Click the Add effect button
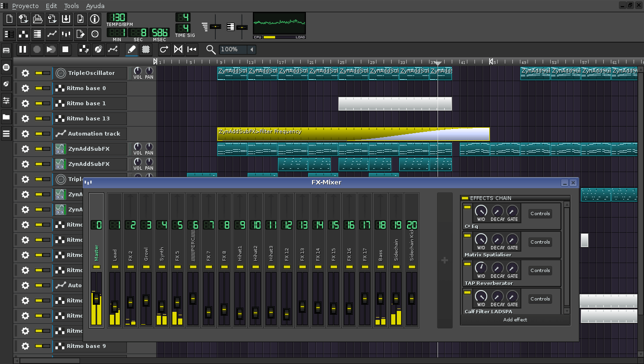Viewport: 644px width, 364px height. [x=515, y=320]
